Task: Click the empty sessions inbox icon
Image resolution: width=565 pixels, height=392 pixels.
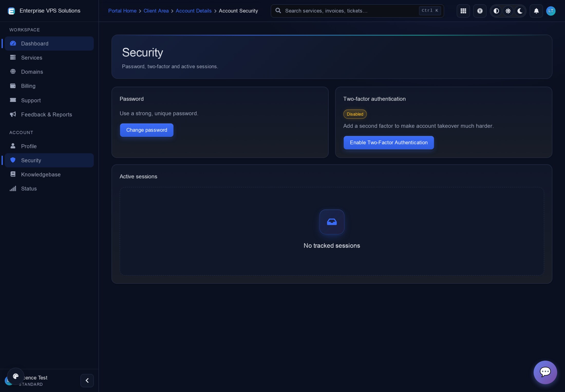Action: [332, 222]
